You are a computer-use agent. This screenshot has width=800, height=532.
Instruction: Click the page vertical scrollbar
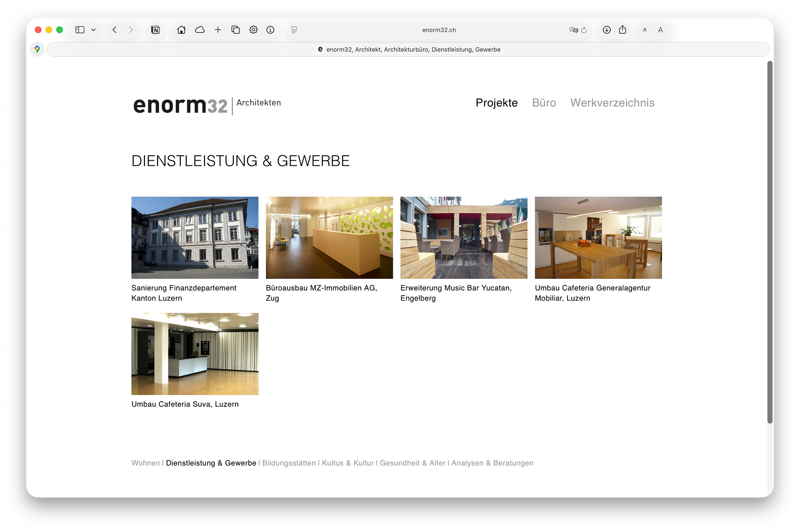click(x=770, y=241)
